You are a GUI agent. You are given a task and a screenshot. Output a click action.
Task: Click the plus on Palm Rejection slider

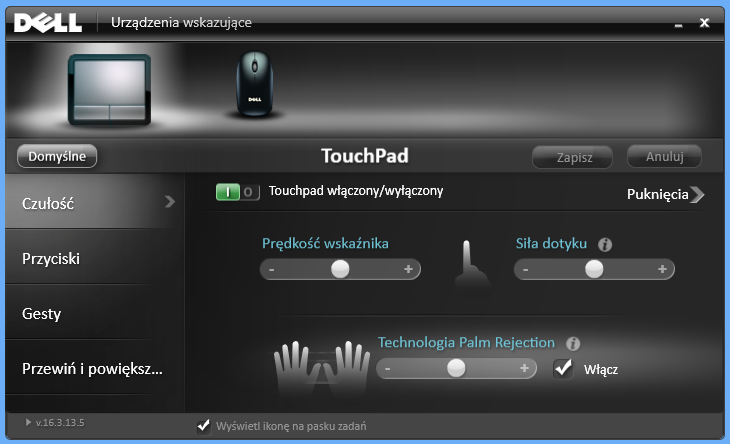pos(524,368)
